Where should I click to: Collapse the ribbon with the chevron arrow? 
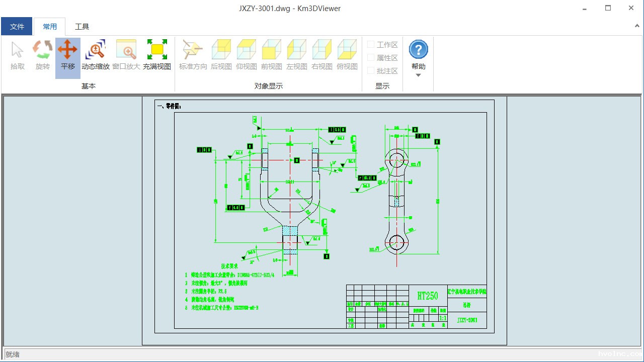[x=637, y=26]
